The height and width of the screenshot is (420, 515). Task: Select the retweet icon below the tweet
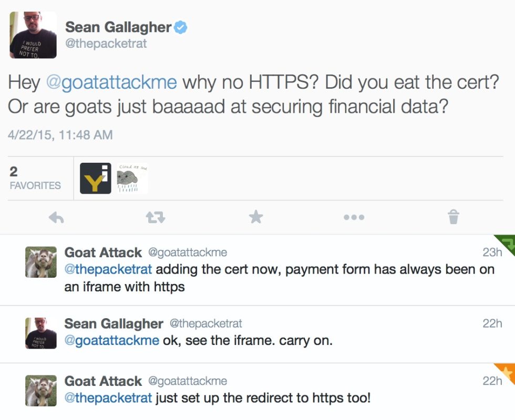[154, 217]
